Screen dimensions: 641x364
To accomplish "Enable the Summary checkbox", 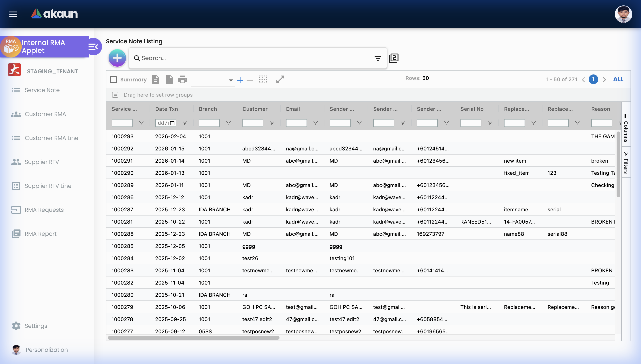I will click(x=113, y=79).
